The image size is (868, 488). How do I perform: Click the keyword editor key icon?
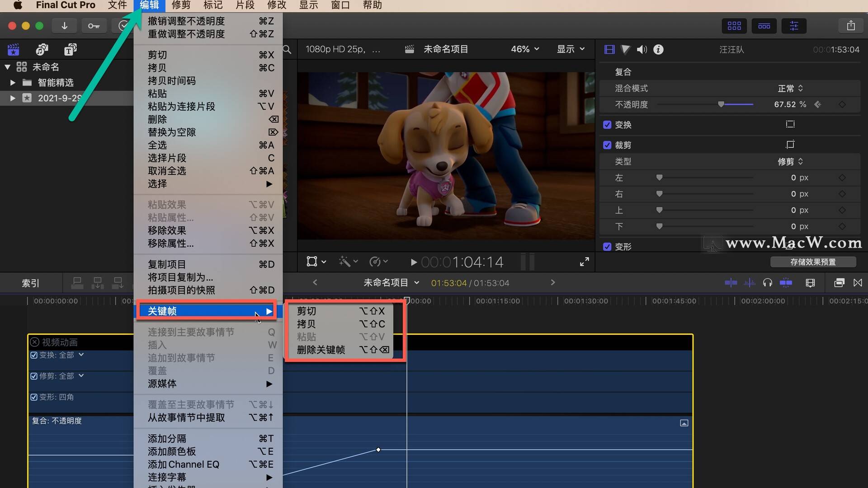coord(94,26)
